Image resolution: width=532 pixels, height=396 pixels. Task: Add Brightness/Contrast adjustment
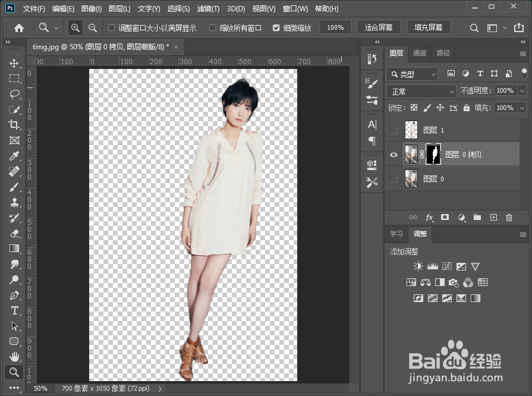[418, 266]
